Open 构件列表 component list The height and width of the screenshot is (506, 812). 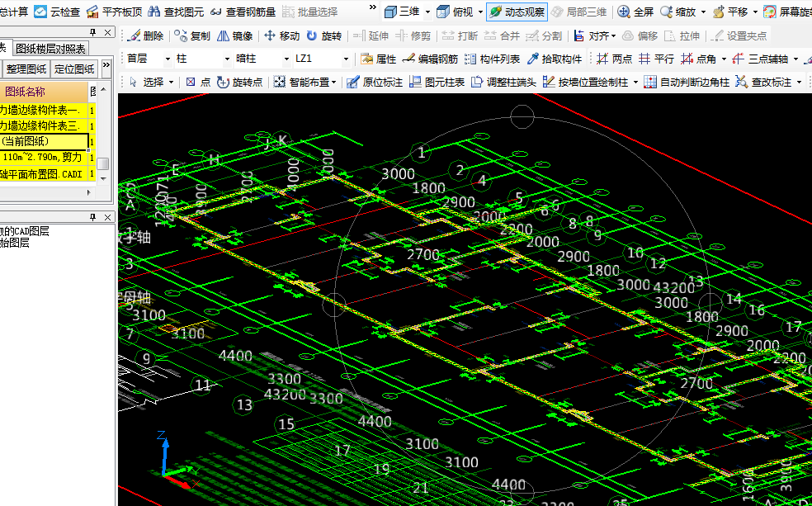click(x=492, y=59)
